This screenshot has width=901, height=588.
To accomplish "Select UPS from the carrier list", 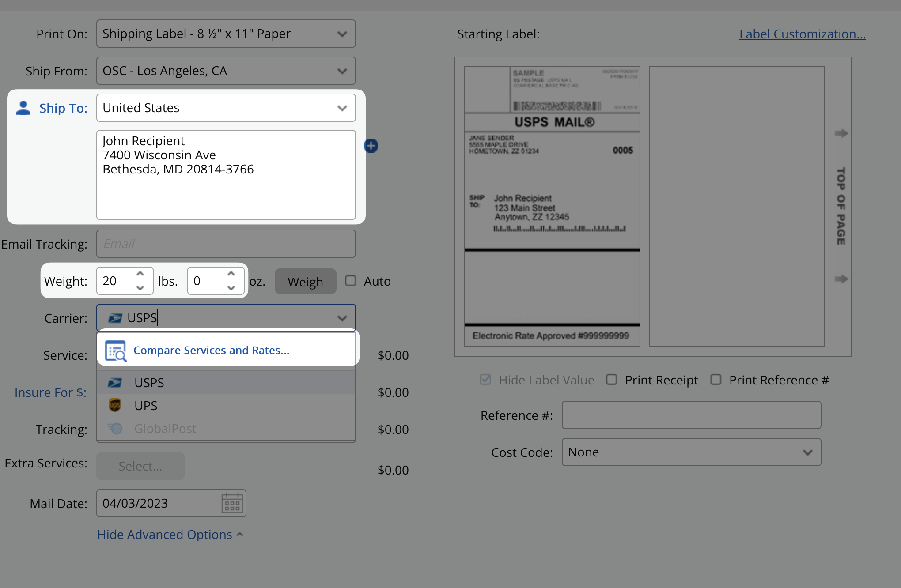I will click(226, 405).
